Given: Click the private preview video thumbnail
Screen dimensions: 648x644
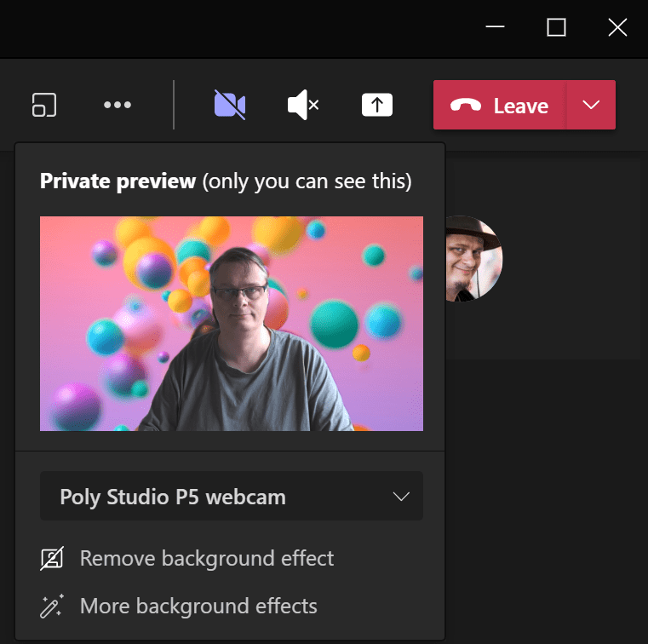Looking at the screenshot, I should tap(231, 323).
